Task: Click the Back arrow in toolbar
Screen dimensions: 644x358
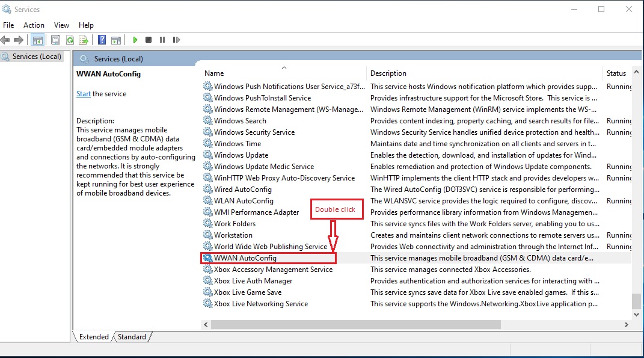Action: [5, 40]
